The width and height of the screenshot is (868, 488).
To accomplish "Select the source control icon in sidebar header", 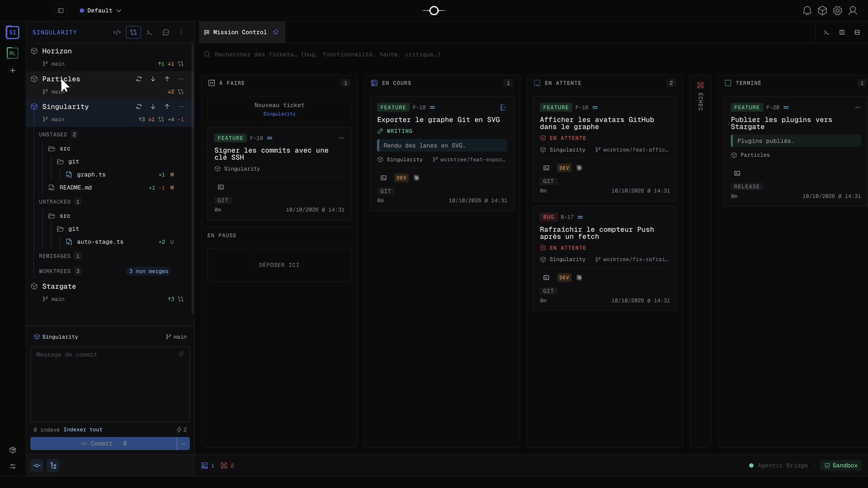I will [133, 33].
